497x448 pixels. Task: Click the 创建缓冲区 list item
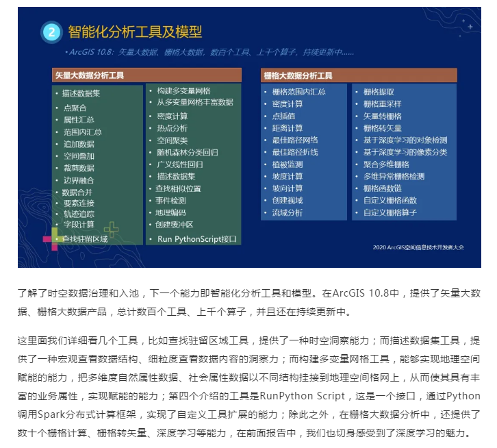coord(174,225)
